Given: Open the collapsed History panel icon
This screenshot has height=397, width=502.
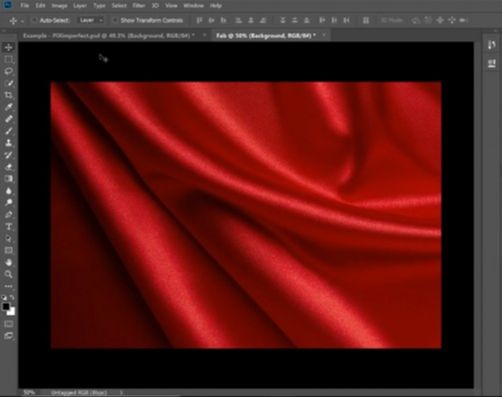Looking at the screenshot, I should pyautogui.click(x=492, y=45).
